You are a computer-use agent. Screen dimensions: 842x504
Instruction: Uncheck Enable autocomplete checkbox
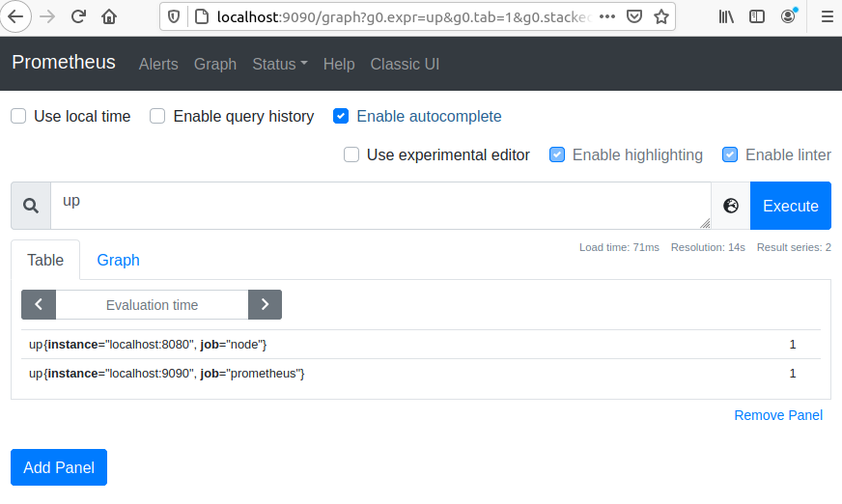click(x=341, y=116)
